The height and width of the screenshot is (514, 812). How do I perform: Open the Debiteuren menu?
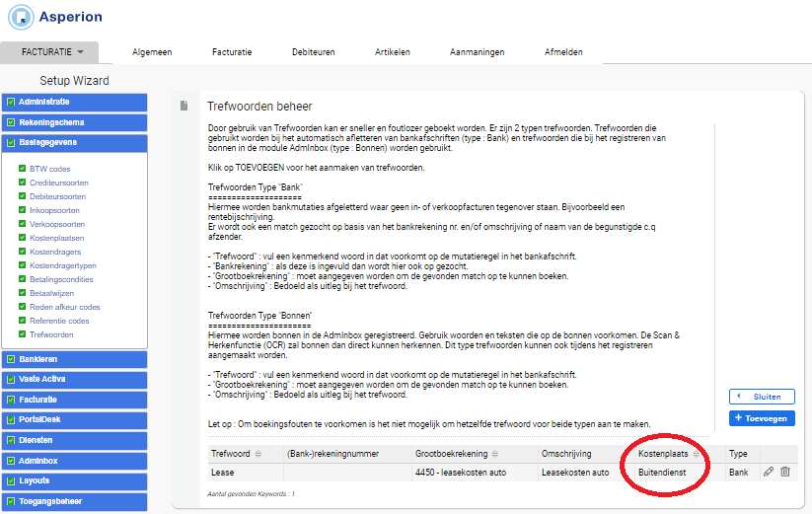(x=314, y=52)
